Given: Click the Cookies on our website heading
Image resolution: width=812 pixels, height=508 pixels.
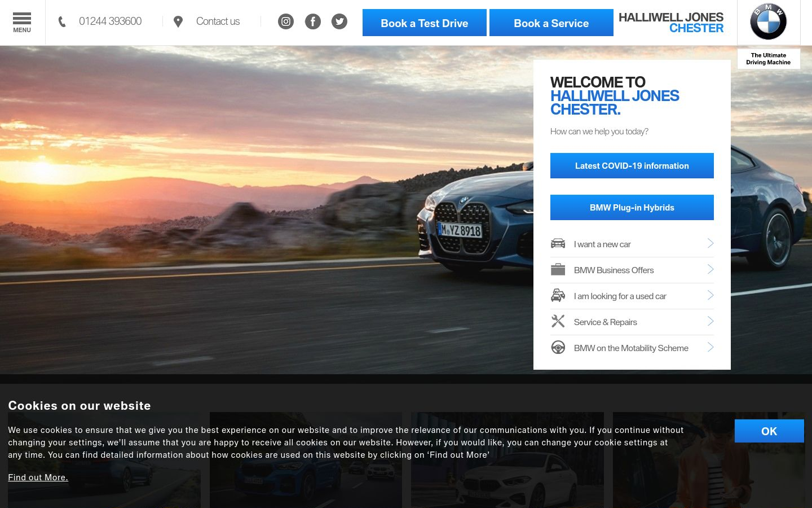Looking at the screenshot, I should (x=80, y=405).
